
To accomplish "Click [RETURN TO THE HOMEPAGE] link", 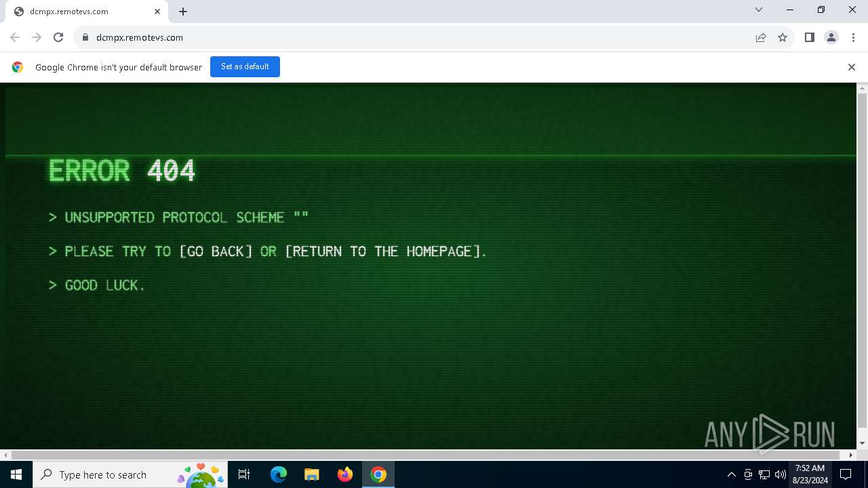I will tap(383, 251).
